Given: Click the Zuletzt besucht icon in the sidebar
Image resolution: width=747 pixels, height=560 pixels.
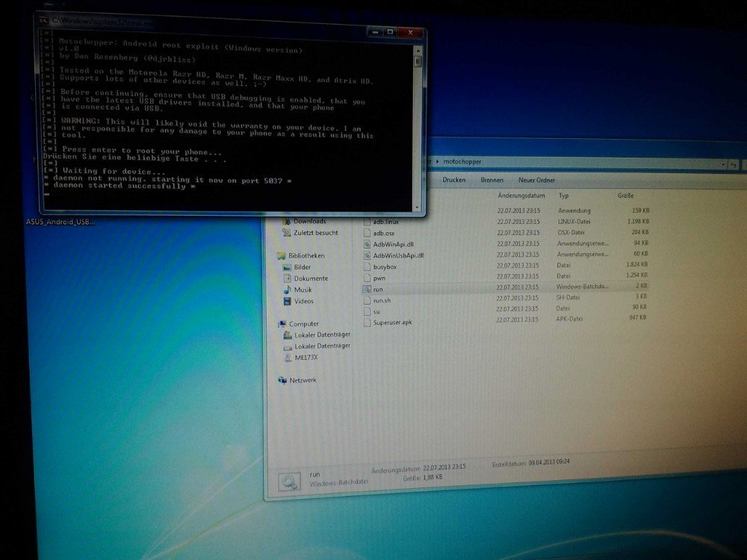Looking at the screenshot, I should 287,233.
